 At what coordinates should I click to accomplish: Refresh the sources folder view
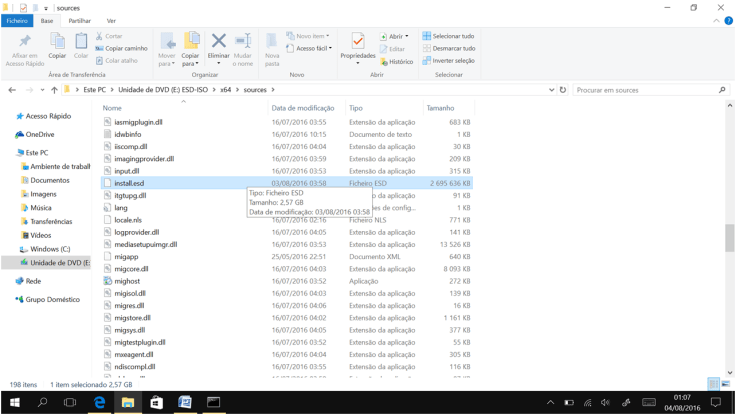coord(563,90)
